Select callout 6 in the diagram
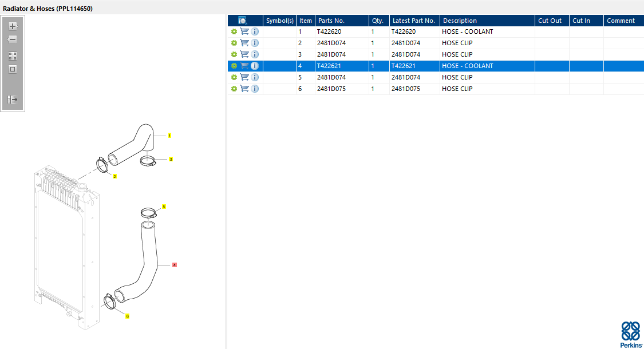The width and height of the screenshot is (644, 349). click(x=127, y=316)
